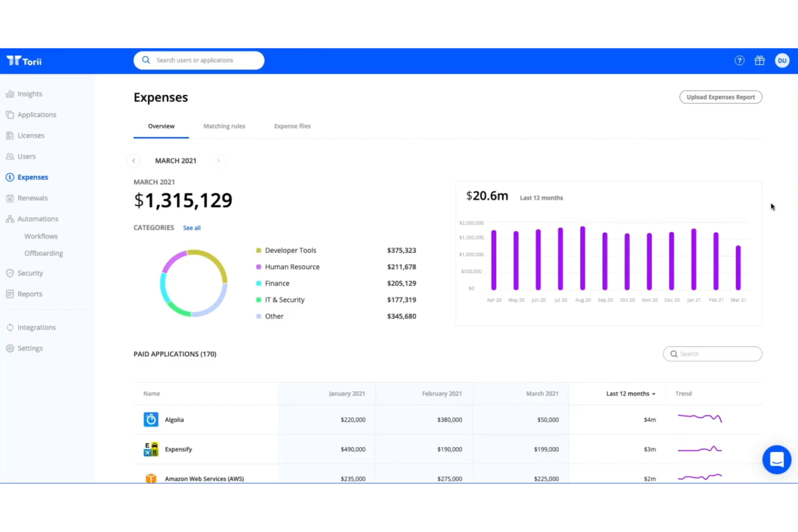The height and width of the screenshot is (532, 798).
Task: Navigate to Applications using its sidebar icon
Action: [x=10, y=114]
